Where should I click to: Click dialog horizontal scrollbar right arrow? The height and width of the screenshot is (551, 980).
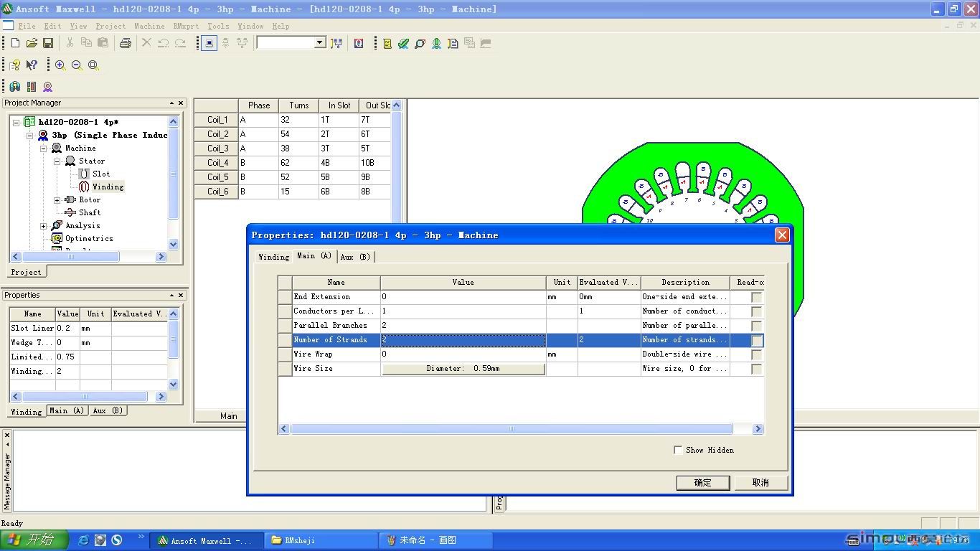pos(758,429)
